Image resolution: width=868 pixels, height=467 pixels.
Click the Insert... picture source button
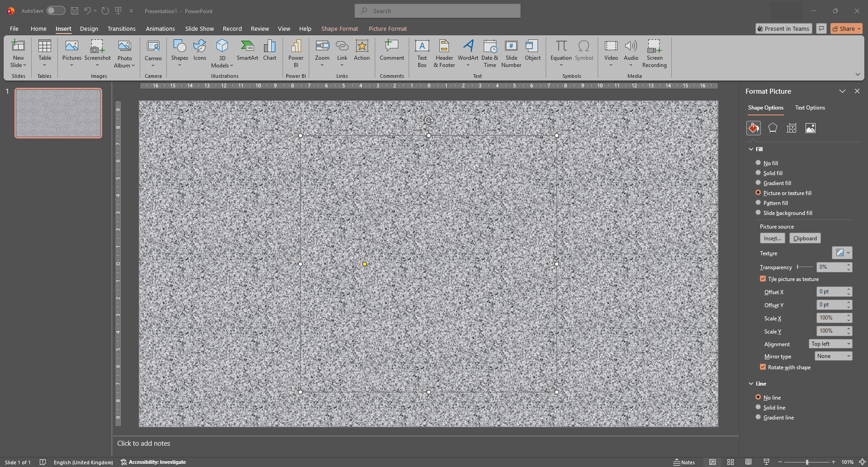pyautogui.click(x=772, y=238)
